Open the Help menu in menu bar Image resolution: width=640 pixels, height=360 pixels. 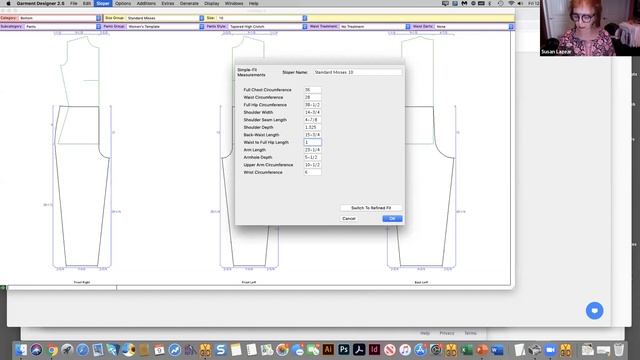[253, 3]
